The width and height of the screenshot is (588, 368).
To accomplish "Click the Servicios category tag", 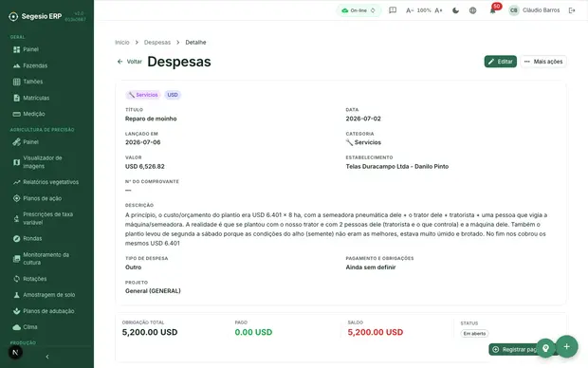I will click(x=143, y=95).
